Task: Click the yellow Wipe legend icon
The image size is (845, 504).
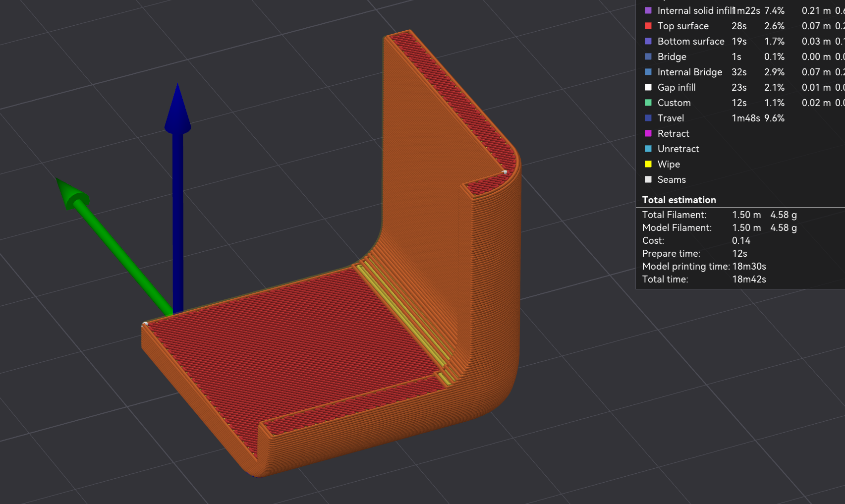Action: coord(648,164)
